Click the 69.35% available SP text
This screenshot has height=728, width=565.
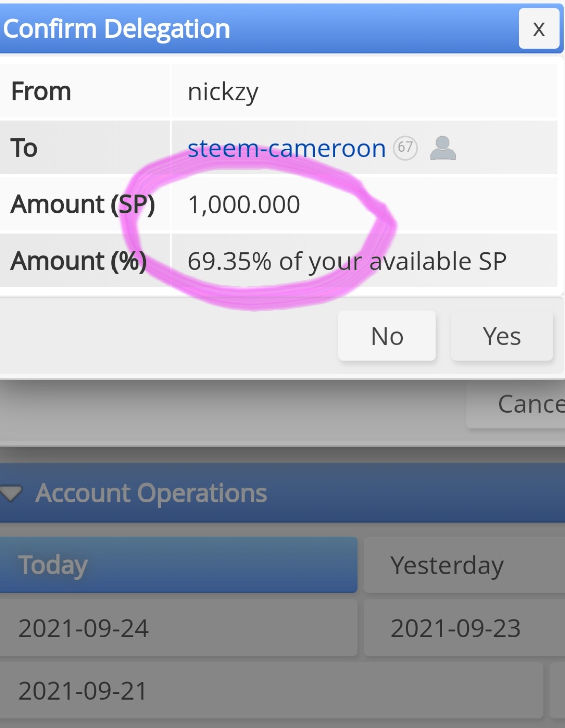coord(347,261)
